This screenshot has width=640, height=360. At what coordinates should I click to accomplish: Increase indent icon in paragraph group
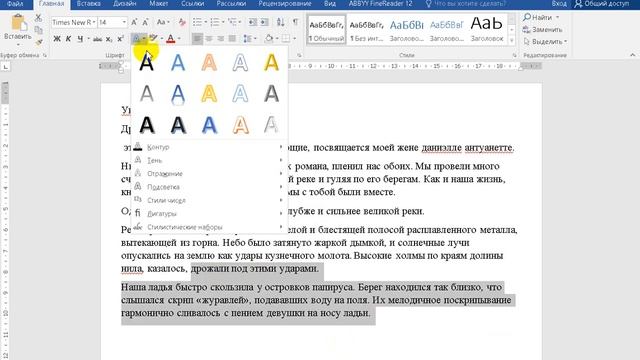click(x=264, y=22)
